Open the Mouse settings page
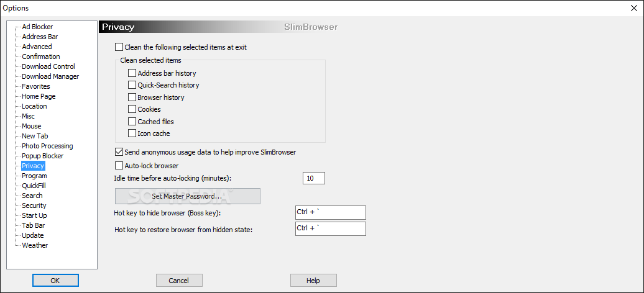The height and width of the screenshot is (293, 644). pyautogui.click(x=32, y=126)
